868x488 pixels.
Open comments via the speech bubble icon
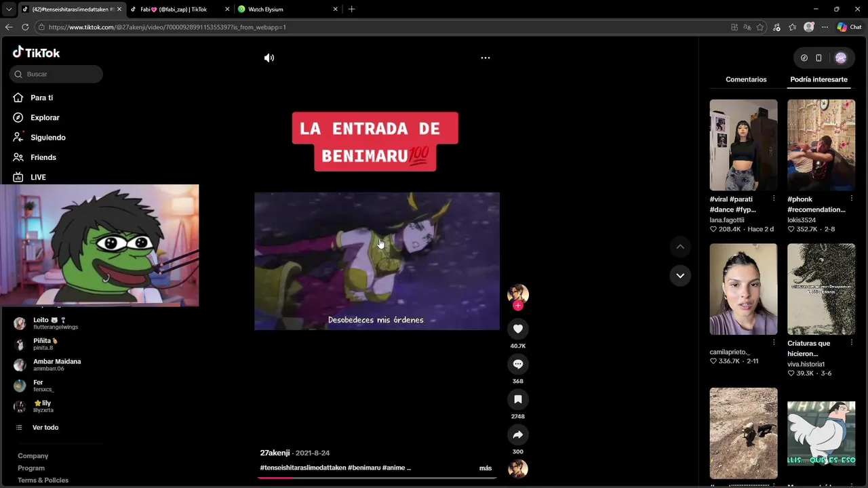click(x=518, y=364)
